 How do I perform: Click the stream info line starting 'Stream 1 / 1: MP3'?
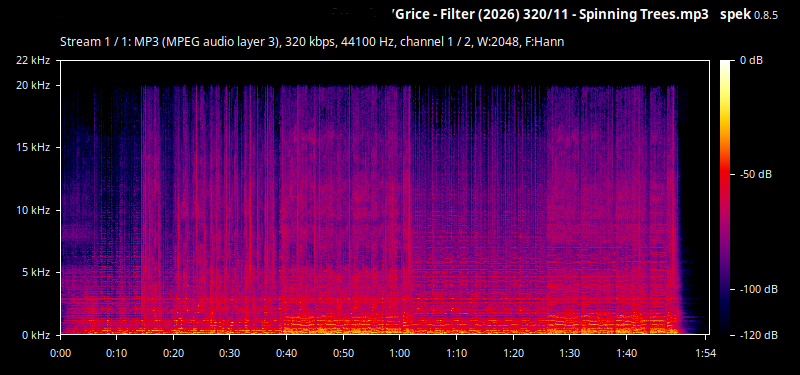(312, 42)
